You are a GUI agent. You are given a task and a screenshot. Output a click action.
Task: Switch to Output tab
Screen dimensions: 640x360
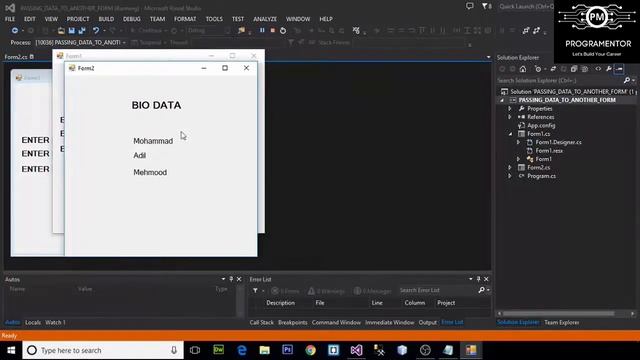(x=428, y=322)
